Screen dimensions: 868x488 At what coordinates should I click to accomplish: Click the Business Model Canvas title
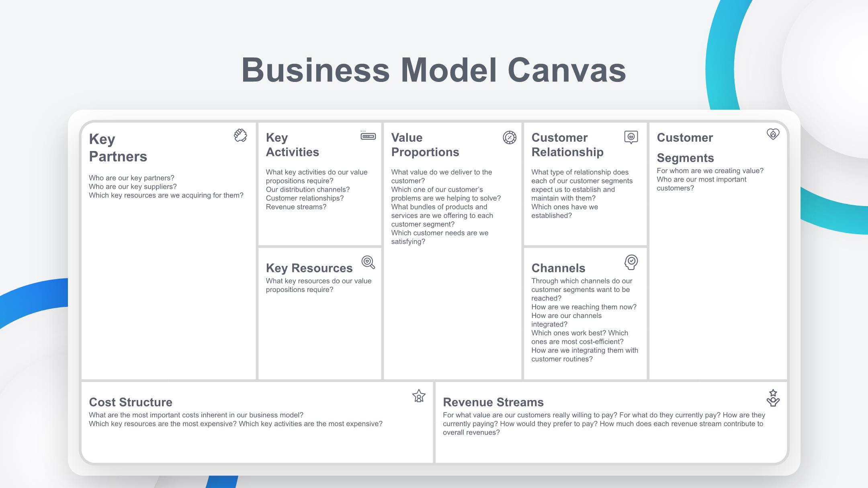[x=434, y=70]
